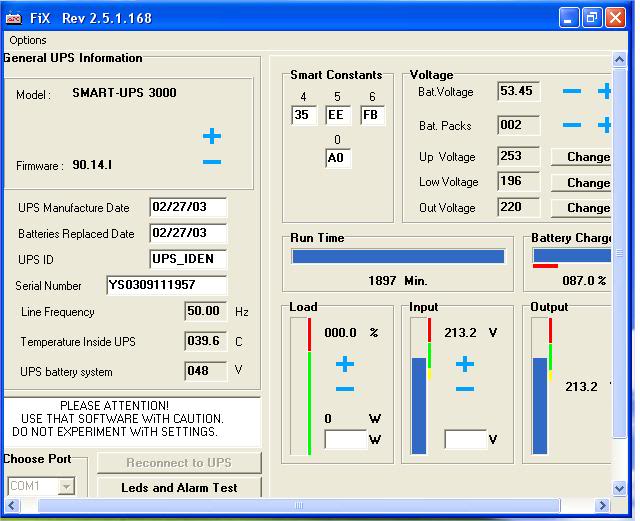Image resolution: width=640 pixels, height=521 pixels.
Task: Click Change button for Low Voltage
Action: coord(581,183)
